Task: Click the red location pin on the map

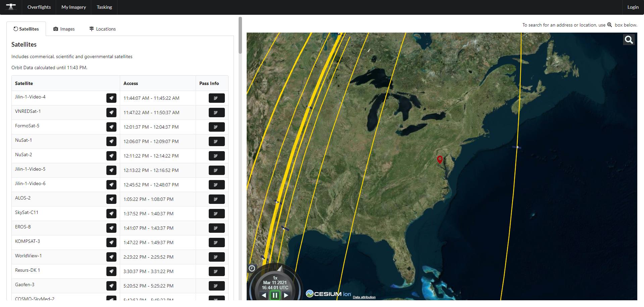Action: click(440, 160)
